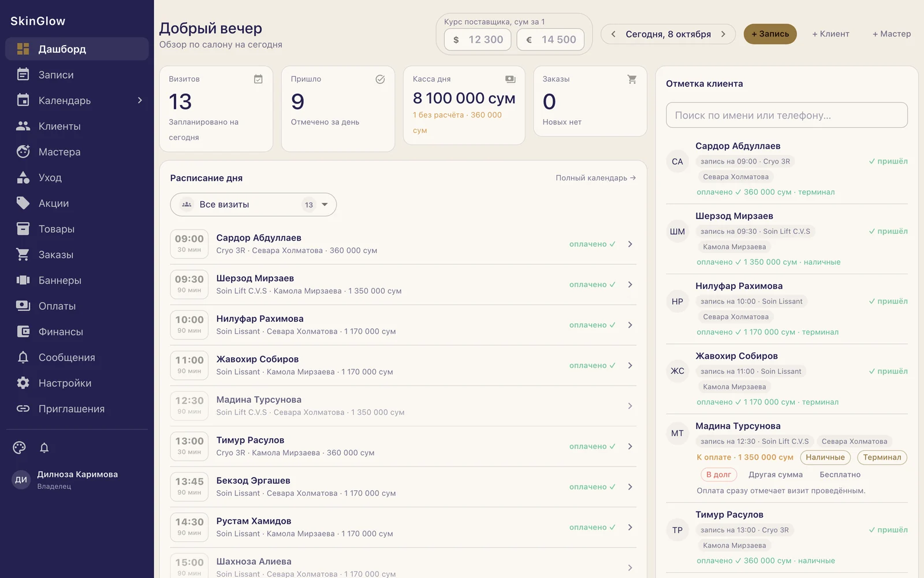Click the notifications bell below the sidebar divider
This screenshot has height=578, width=924.
44,447
